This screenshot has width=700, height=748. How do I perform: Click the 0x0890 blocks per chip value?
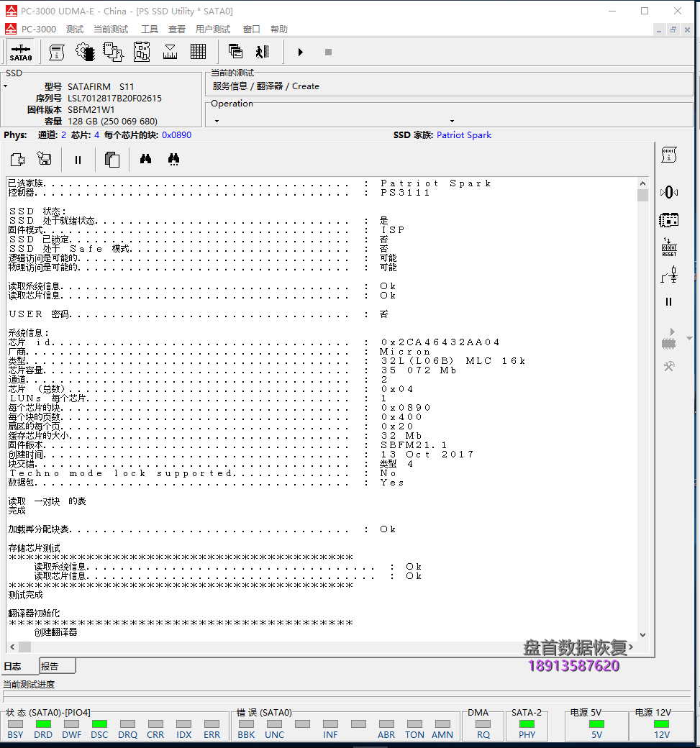176,135
